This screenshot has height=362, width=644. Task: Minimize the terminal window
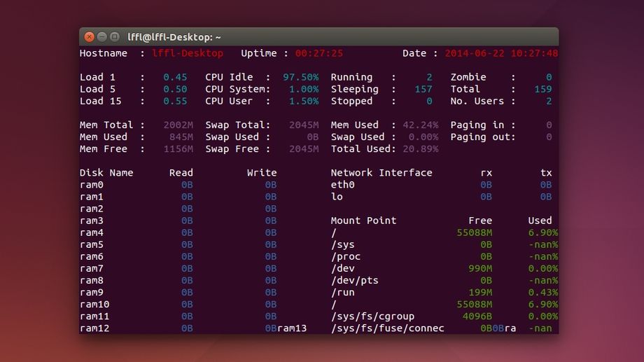coord(102,37)
